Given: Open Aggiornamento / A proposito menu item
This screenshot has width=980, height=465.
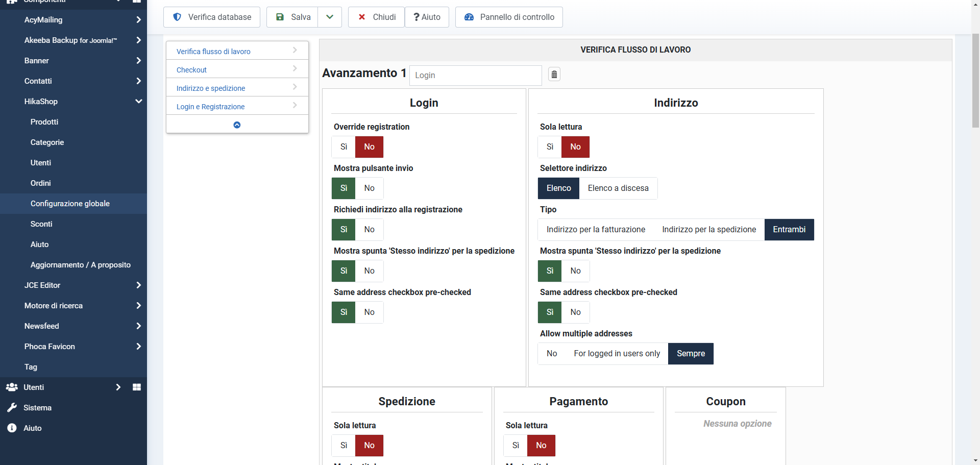Looking at the screenshot, I should (73, 265).
